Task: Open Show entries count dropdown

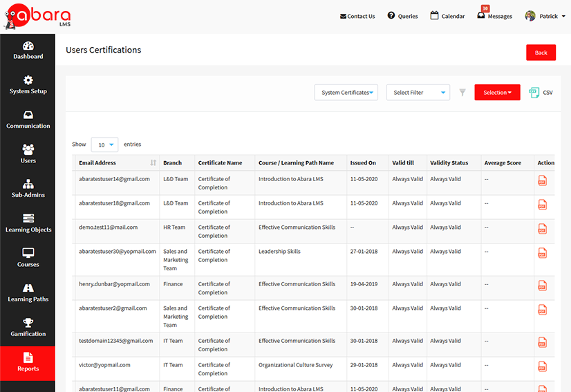Action: point(104,144)
